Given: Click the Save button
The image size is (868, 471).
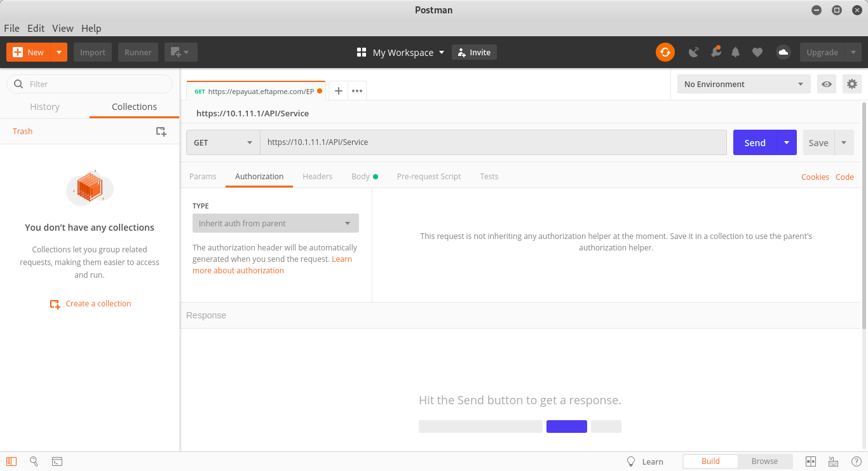Looking at the screenshot, I should point(818,142).
